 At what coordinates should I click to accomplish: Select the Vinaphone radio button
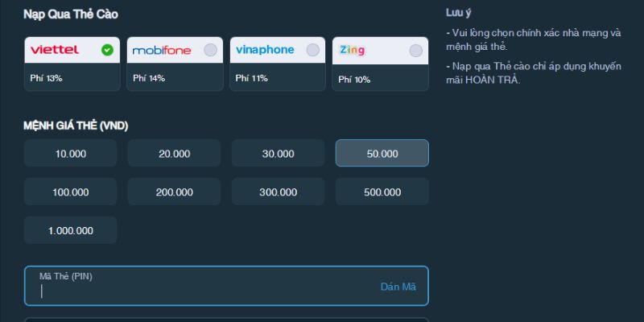click(x=313, y=50)
